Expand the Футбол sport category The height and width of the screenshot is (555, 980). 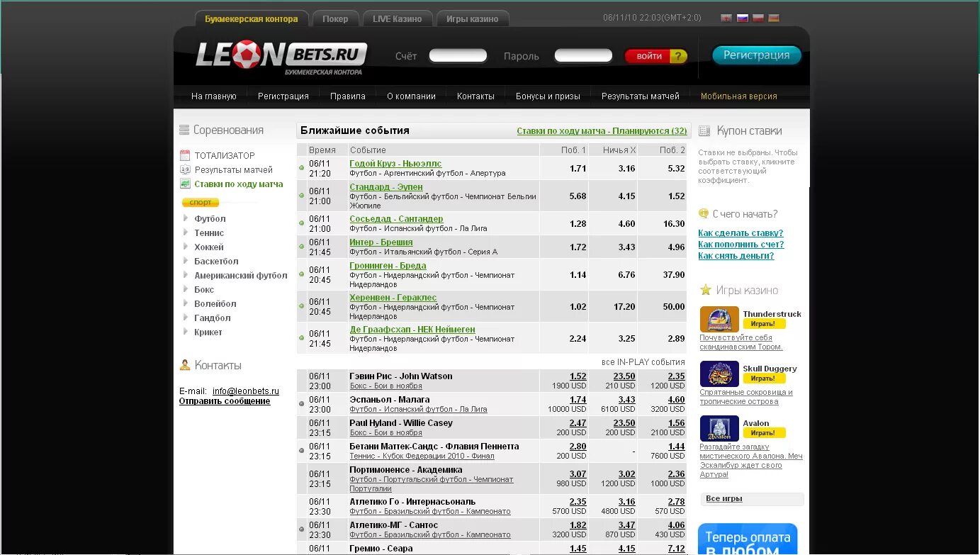209,218
